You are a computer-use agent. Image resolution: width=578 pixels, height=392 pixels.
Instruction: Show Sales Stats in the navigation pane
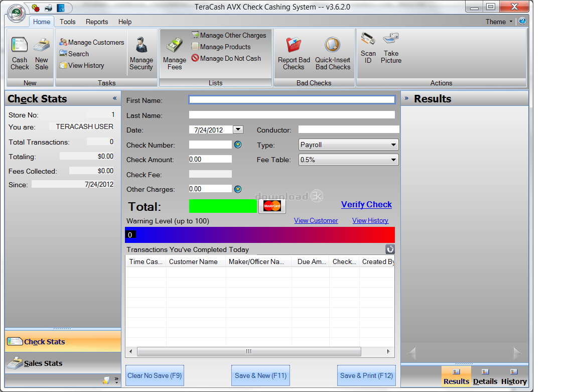(63, 363)
